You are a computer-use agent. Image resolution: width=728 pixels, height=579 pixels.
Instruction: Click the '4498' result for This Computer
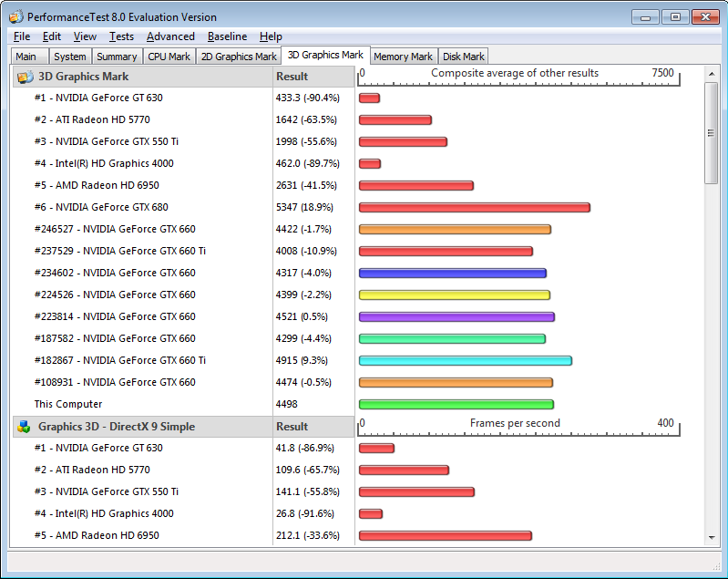286,404
